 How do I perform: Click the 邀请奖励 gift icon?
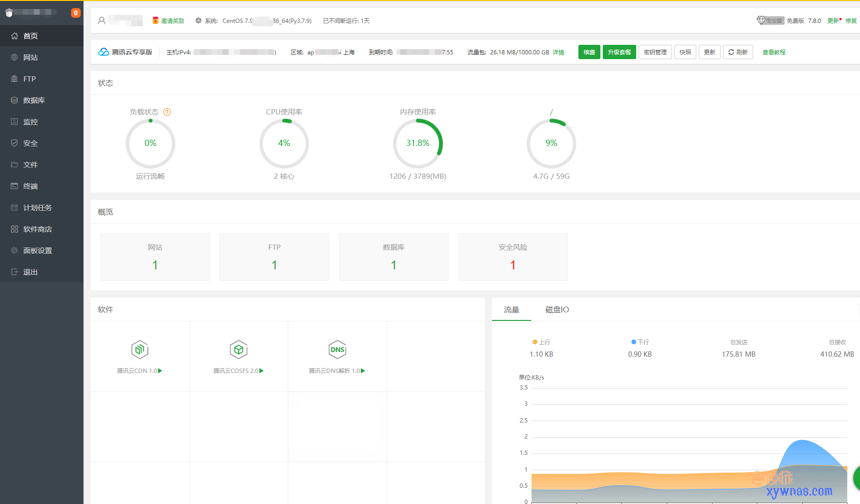(x=155, y=21)
